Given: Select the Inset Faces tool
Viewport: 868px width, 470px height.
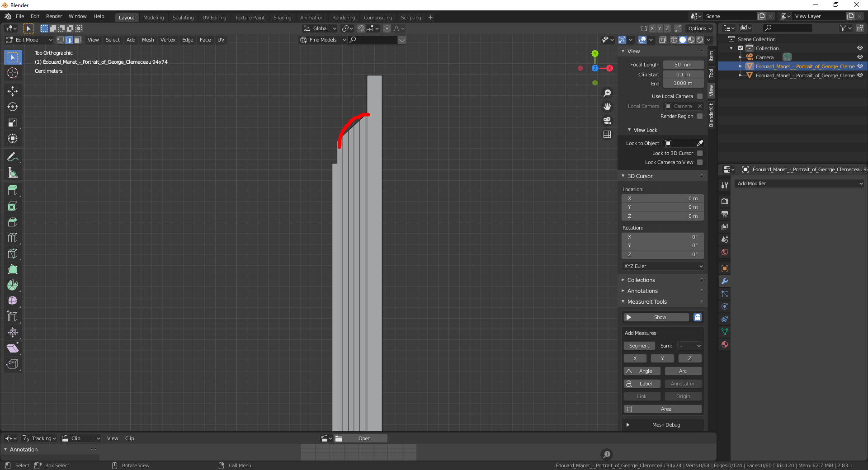Looking at the screenshot, I should [x=13, y=207].
